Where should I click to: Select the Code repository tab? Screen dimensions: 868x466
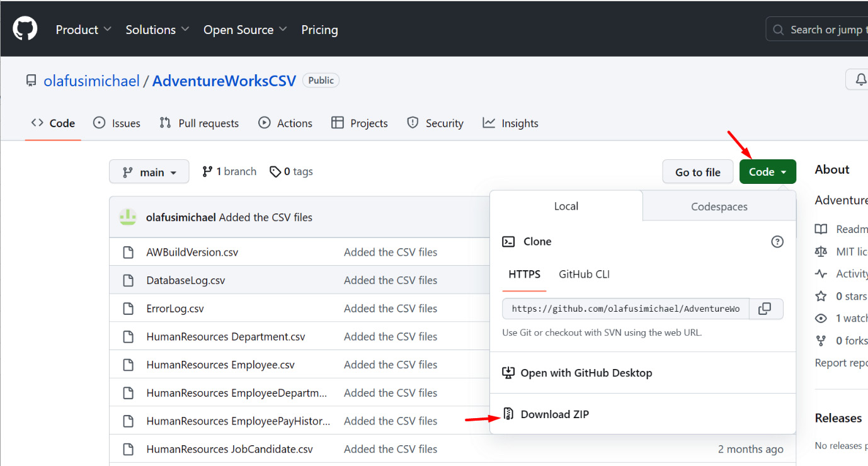tap(53, 123)
